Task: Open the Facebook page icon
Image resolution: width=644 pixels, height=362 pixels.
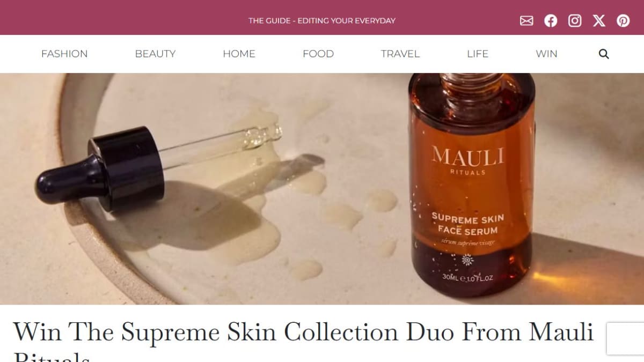Action: tap(551, 21)
